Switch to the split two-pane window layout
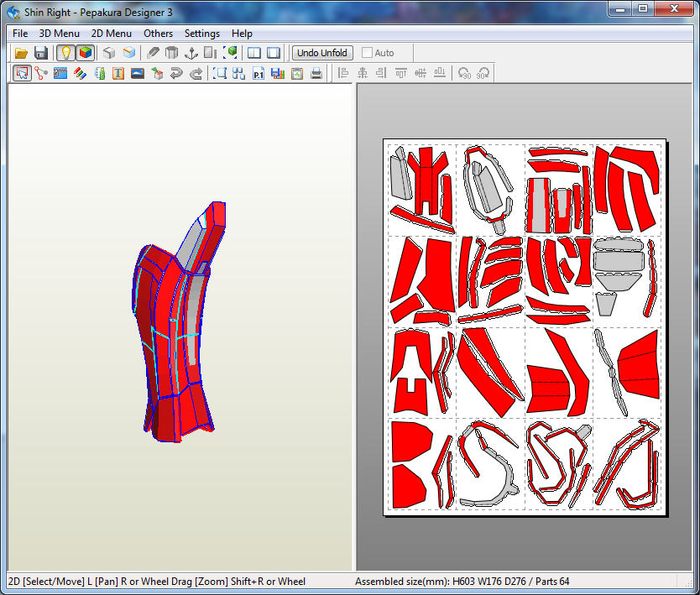The image size is (700, 595). point(254,53)
